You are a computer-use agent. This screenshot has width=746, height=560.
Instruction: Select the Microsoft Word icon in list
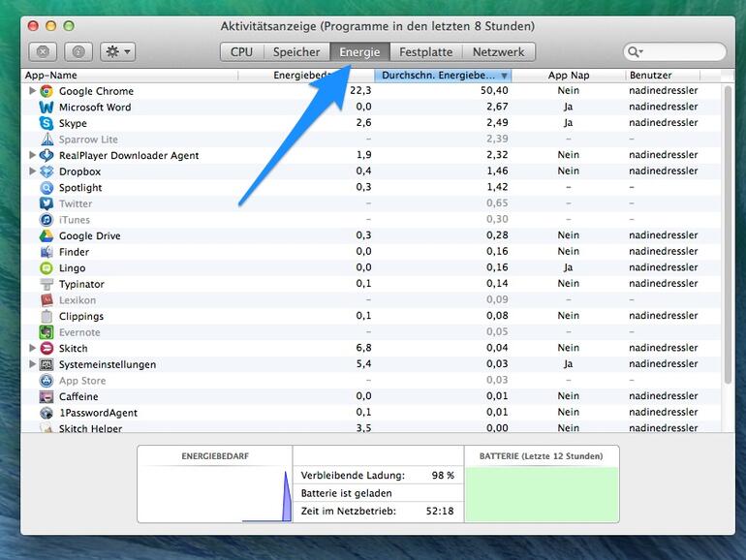47,107
